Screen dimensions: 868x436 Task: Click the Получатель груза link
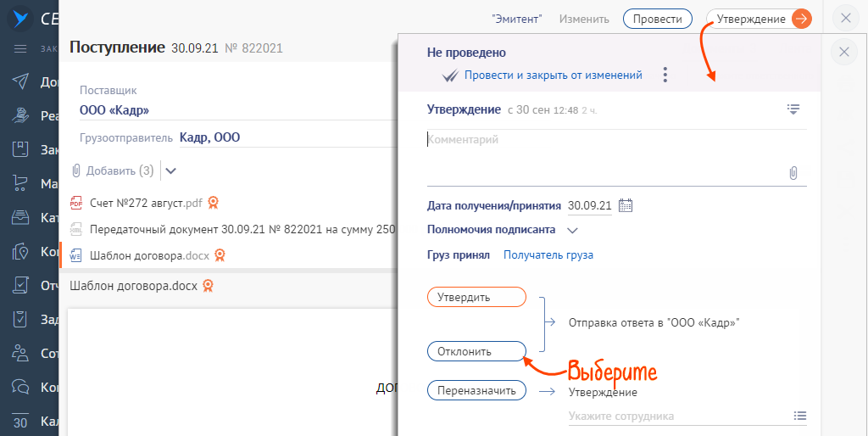[548, 254]
